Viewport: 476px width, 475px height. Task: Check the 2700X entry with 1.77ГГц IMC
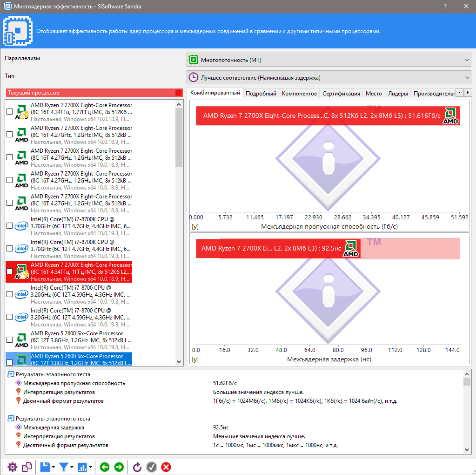point(9,112)
